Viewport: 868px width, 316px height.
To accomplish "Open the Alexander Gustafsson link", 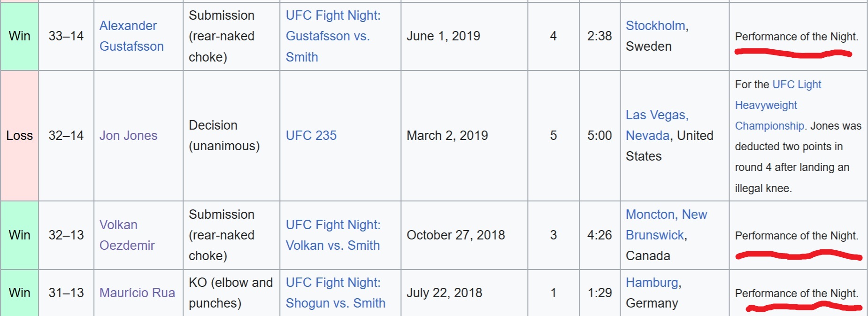I will click(131, 36).
